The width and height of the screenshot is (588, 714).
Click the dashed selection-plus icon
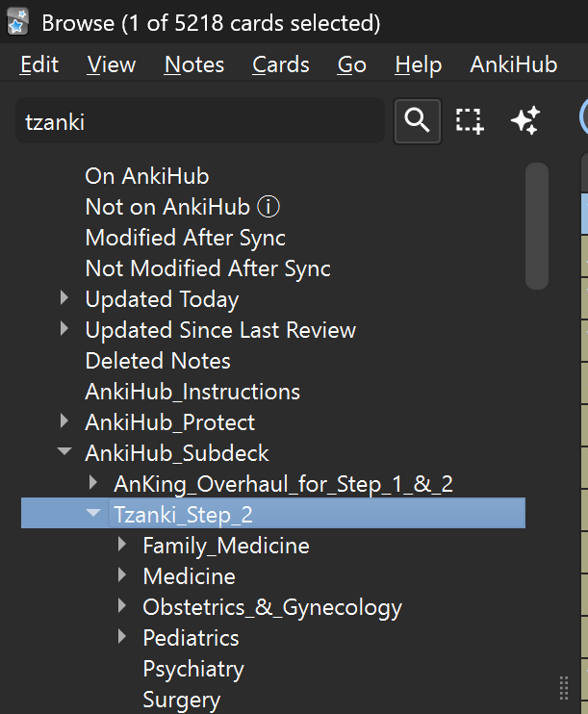(470, 121)
